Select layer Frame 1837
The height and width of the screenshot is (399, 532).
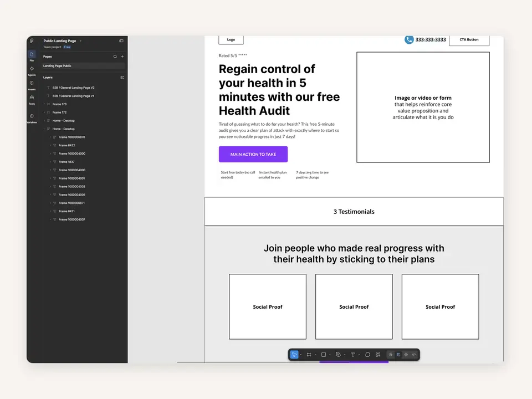pyautogui.click(x=66, y=162)
